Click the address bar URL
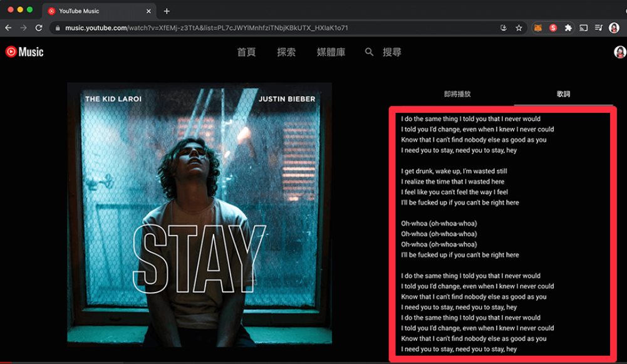The image size is (627, 364). pos(207,28)
